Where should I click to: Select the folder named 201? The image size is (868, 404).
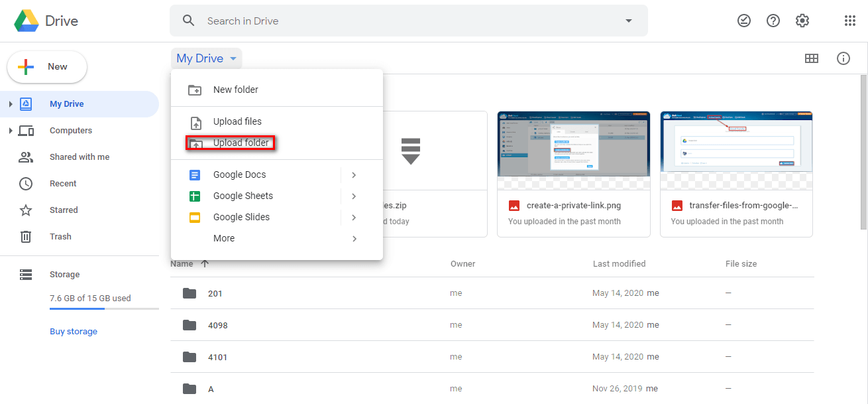492,293
